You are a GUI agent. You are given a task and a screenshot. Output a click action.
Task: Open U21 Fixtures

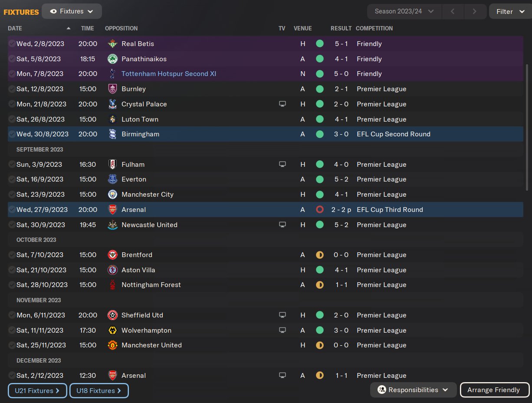point(37,390)
